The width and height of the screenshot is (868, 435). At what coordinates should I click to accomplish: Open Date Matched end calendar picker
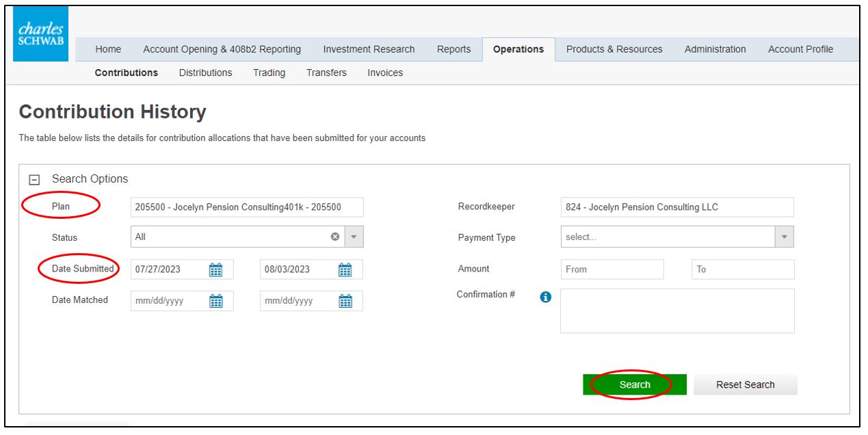(x=345, y=301)
